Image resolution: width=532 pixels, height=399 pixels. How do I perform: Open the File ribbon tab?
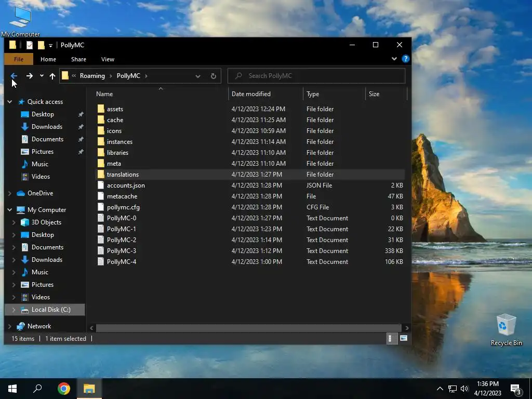[19, 59]
